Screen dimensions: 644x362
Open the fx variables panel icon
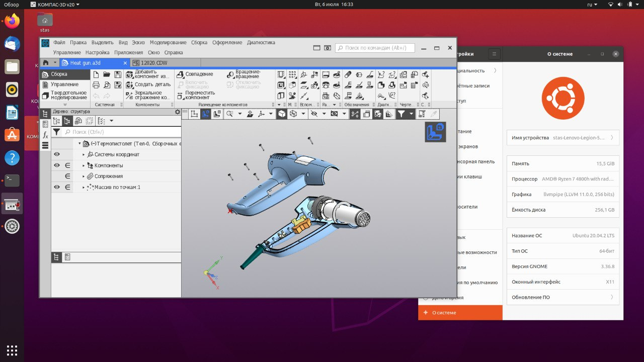[45, 135]
